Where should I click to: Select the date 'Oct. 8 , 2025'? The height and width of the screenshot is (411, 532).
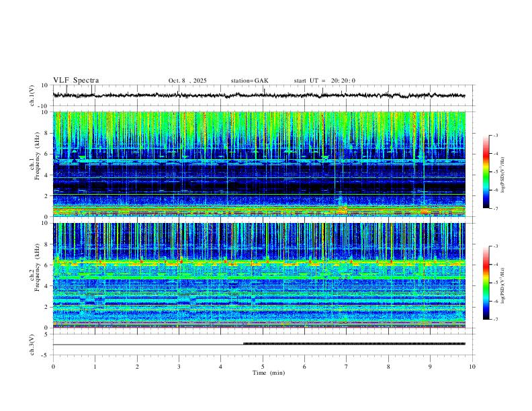(187, 81)
